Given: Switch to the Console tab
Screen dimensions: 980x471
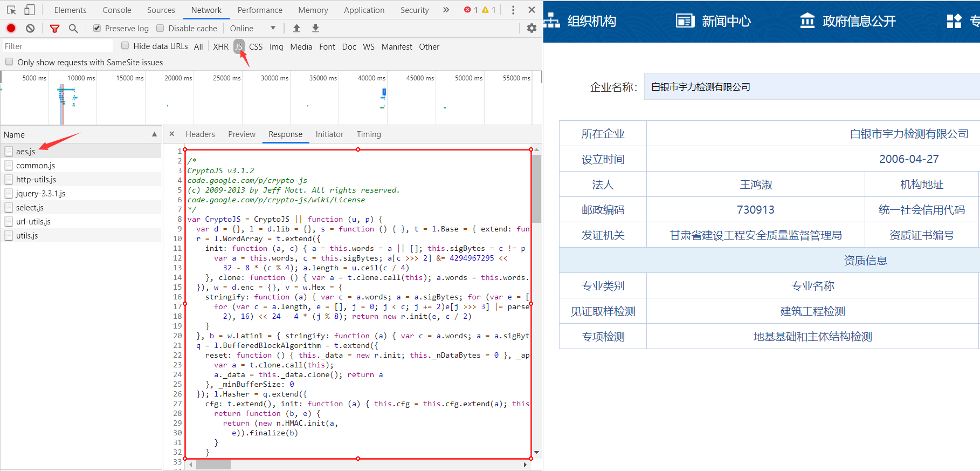Looking at the screenshot, I should [117, 10].
